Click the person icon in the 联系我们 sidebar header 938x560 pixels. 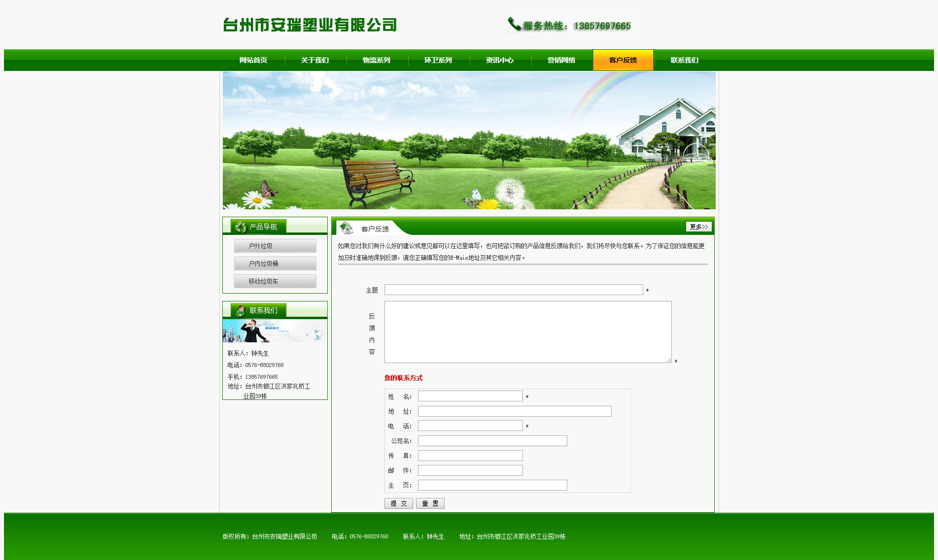241,311
